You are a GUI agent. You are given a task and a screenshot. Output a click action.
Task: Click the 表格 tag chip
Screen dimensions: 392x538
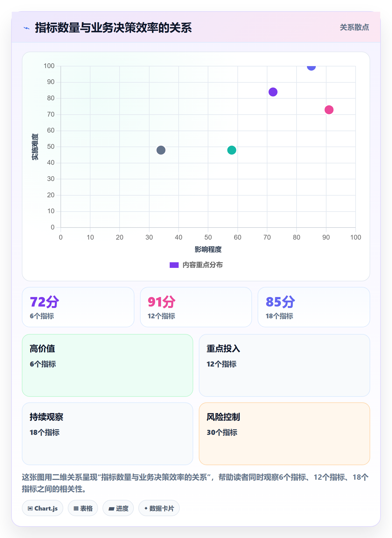click(x=83, y=508)
